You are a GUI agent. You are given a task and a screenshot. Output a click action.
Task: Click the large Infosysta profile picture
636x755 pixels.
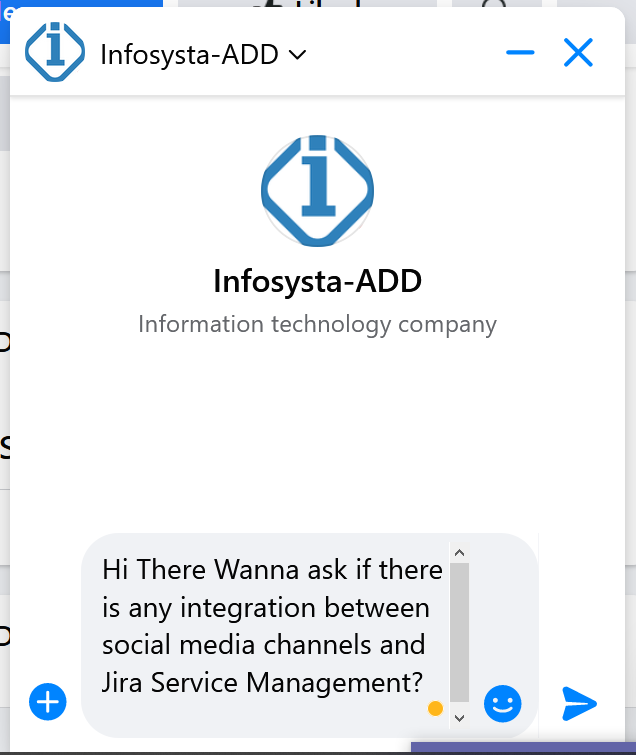pyautogui.click(x=317, y=189)
